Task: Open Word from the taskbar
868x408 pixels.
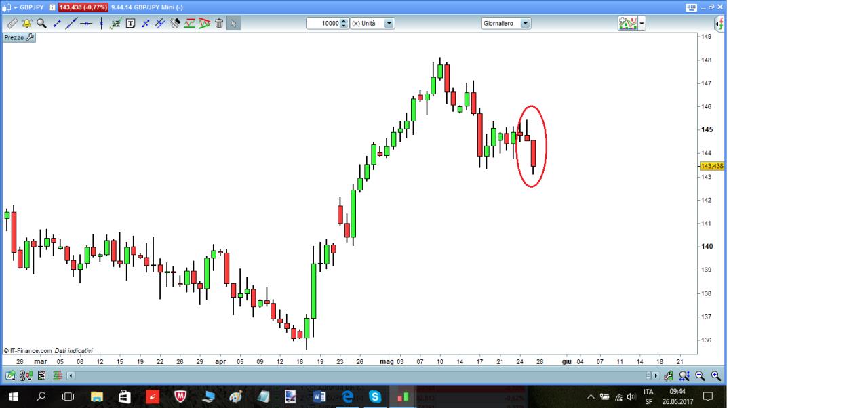Action: click(321, 397)
